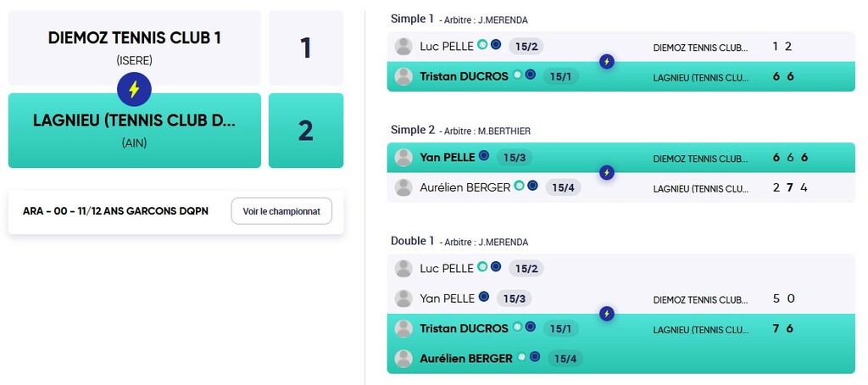The image size is (868, 385).
Task: Open Yan PELLE avatar in Simple 2
Action: 404,157
